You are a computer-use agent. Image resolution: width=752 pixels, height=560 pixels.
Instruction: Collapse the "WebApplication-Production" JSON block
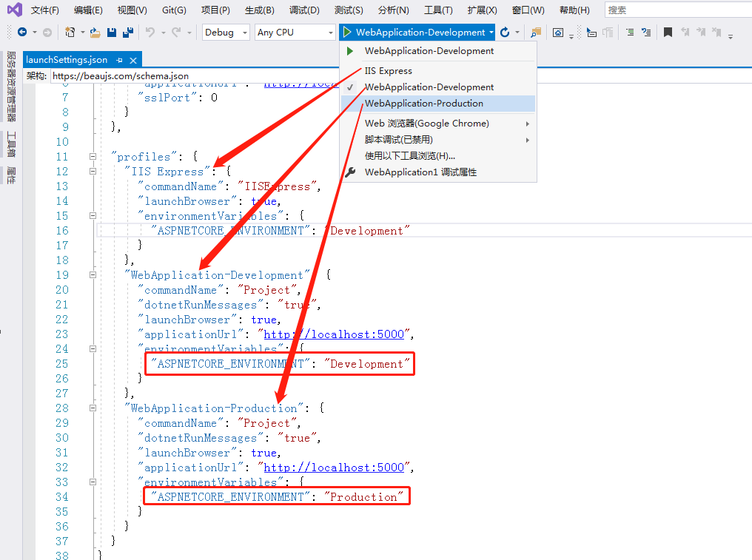[x=93, y=408]
